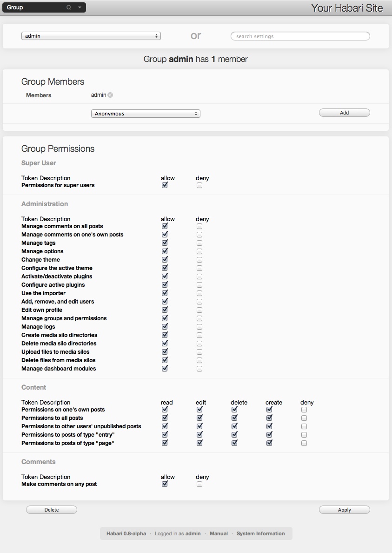Open the admin group selector dropdown
This screenshot has height=553, width=392.
(91, 36)
